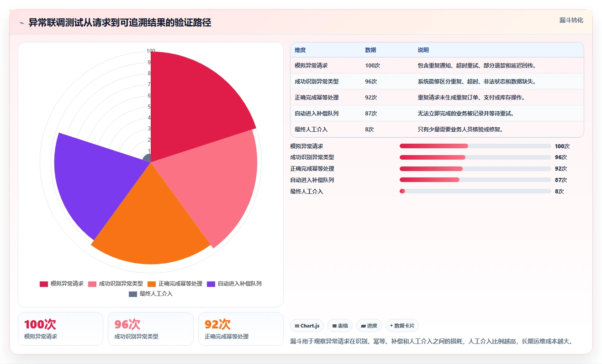Image resolution: width=602 pixels, height=364 pixels.
Task: Click the 漏斗转化 label in the header
Action: point(571,21)
